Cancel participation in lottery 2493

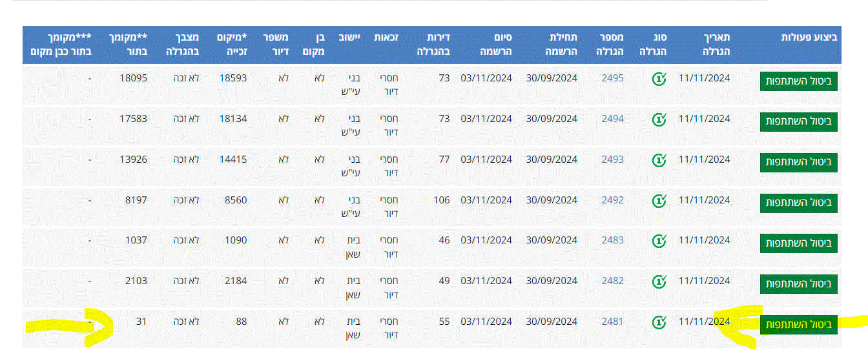click(x=798, y=162)
